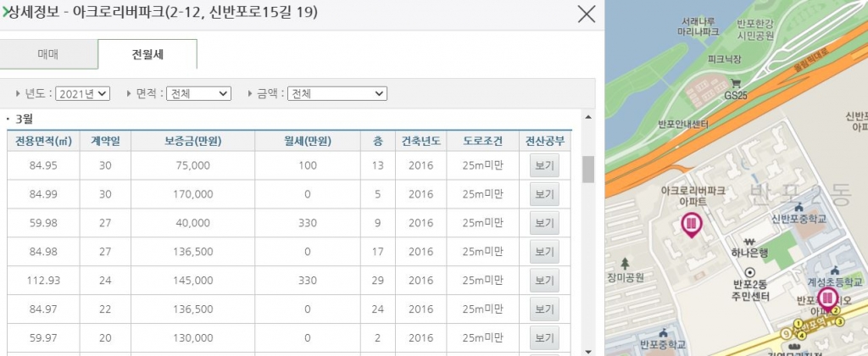Select the 전월세 tab
Viewport: 868px width, 356px height.
(x=147, y=54)
